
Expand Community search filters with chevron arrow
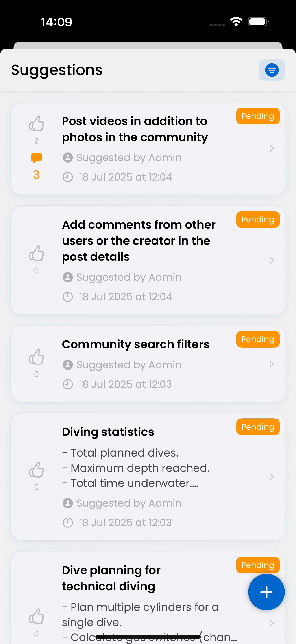pos(272,364)
